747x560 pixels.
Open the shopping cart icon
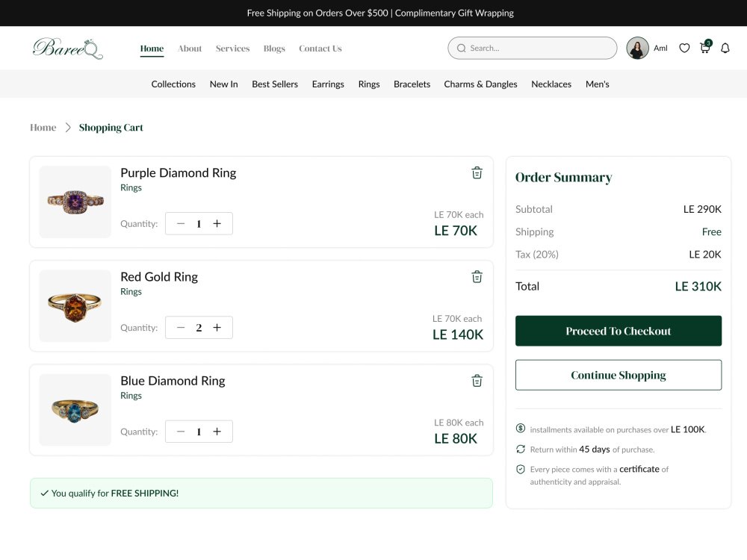[705, 47]
